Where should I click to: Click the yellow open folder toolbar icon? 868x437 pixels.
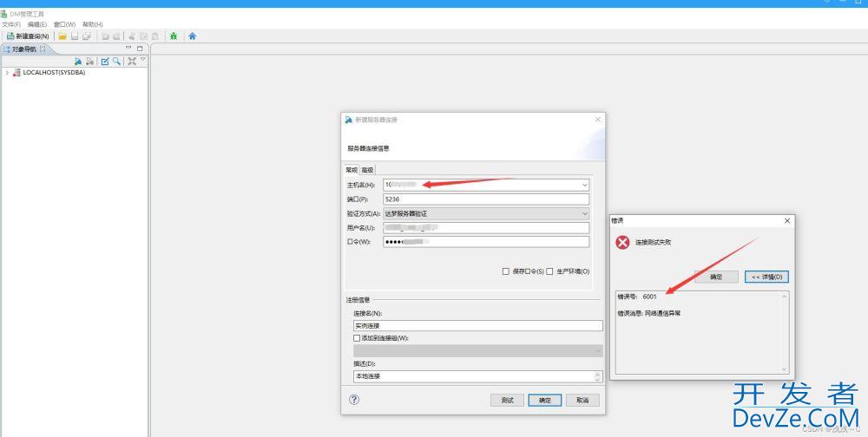[x=62, y=36]
